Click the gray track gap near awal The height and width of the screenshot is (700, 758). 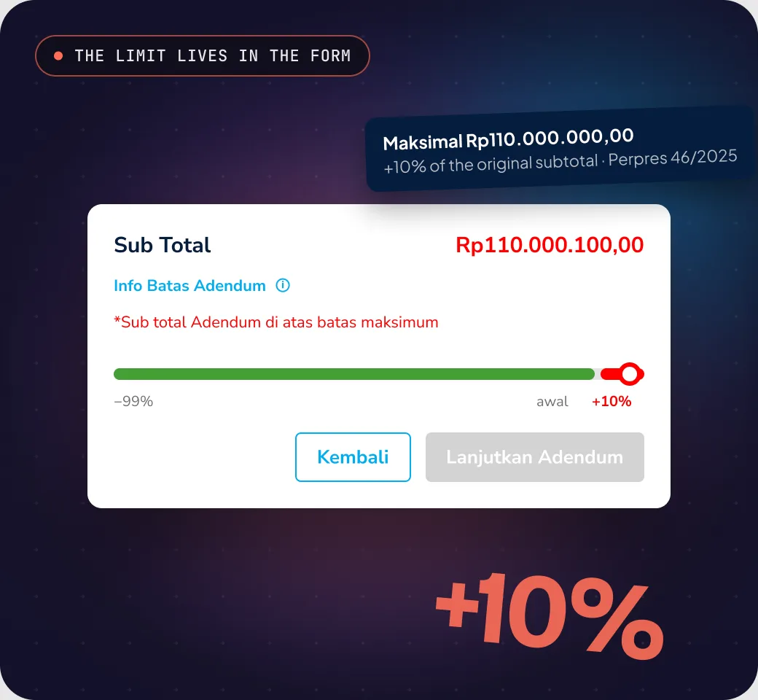(598, 374)
